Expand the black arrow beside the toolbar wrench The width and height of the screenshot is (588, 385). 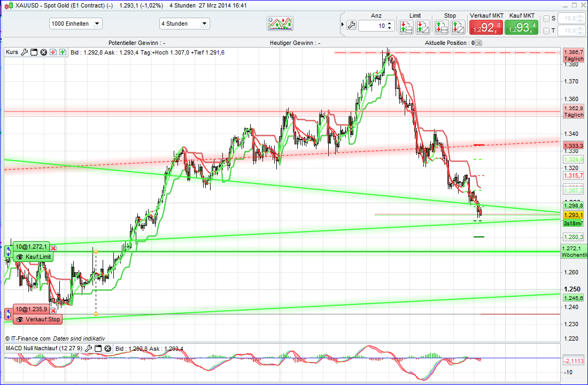pyautogui.click(x=342, y=24)
